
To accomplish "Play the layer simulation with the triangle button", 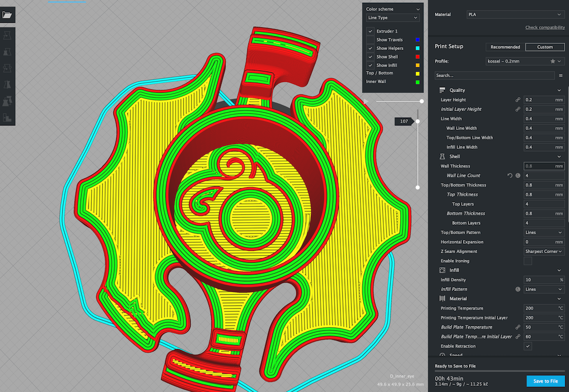I will tap(365, 101).
